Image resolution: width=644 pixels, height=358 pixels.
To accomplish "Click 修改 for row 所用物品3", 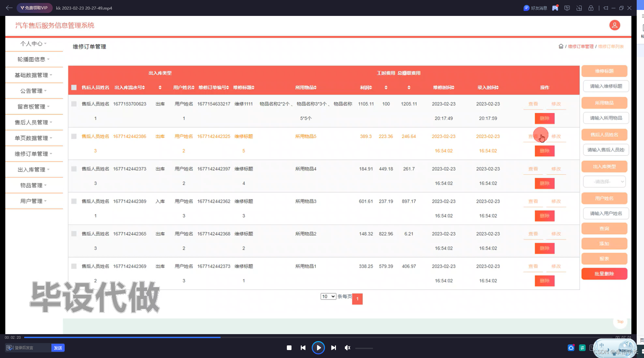I will 556,201.
